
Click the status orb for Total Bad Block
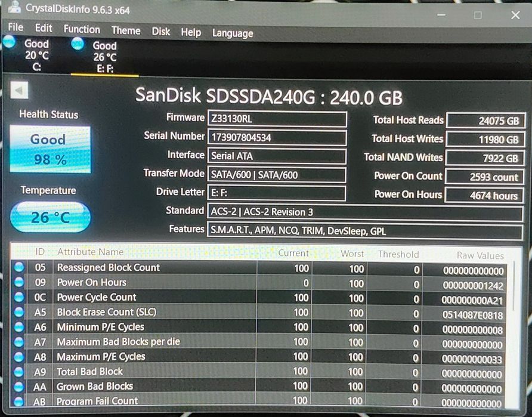click(x=19, y=372)
